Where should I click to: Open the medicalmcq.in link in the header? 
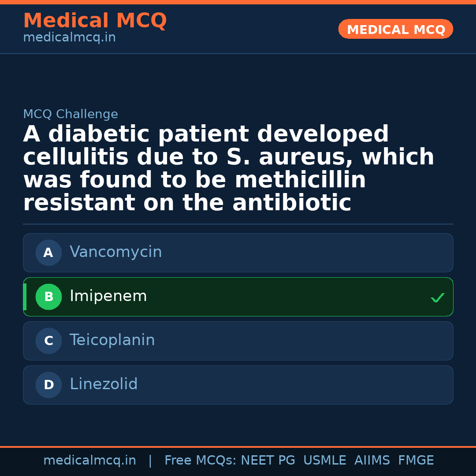pyautogui.click(x=69, y=38)
